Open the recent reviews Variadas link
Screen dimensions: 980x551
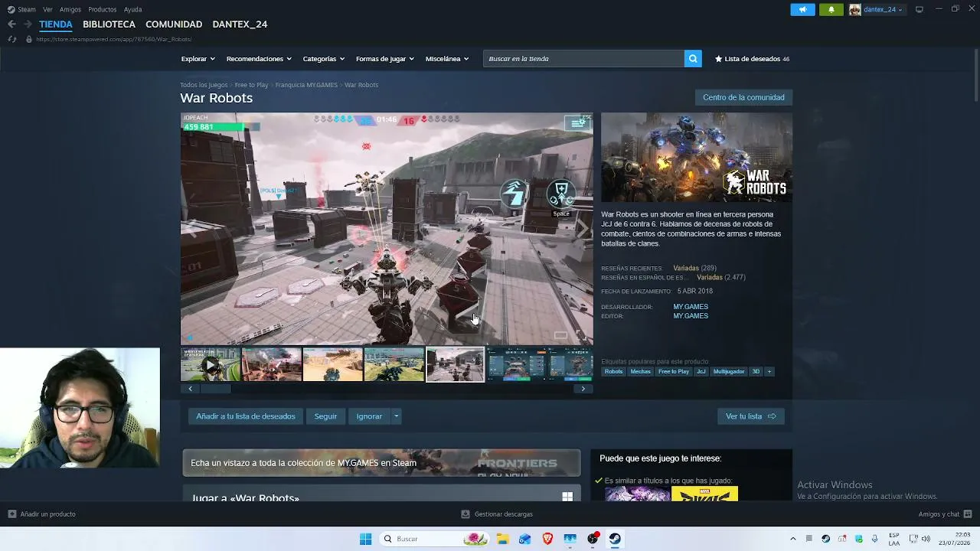tap(686, 269)
